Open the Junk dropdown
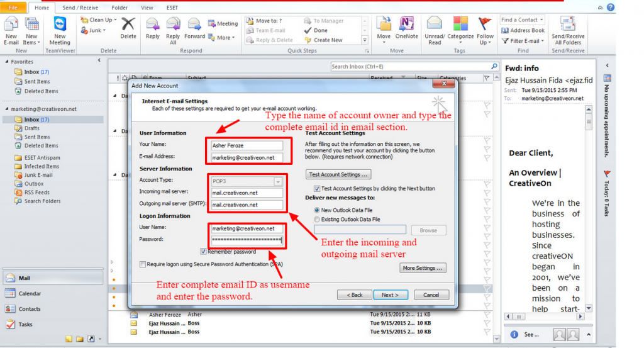This screenshot has width=644, height=348. pos(93,30)
